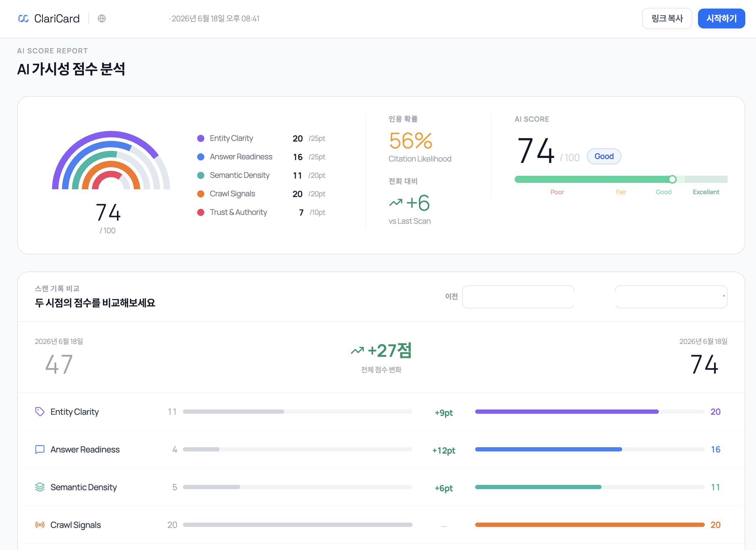The height and width of the screenshot is (550, 756).
Task: Click the red Trust & Authority legend dot
Action: click(201, 212)
